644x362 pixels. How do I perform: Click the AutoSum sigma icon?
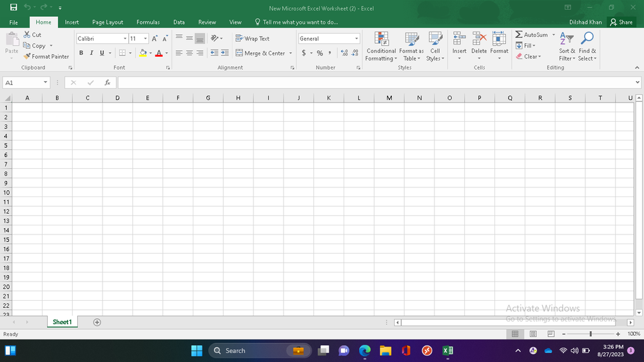click(x=519, y=35)
